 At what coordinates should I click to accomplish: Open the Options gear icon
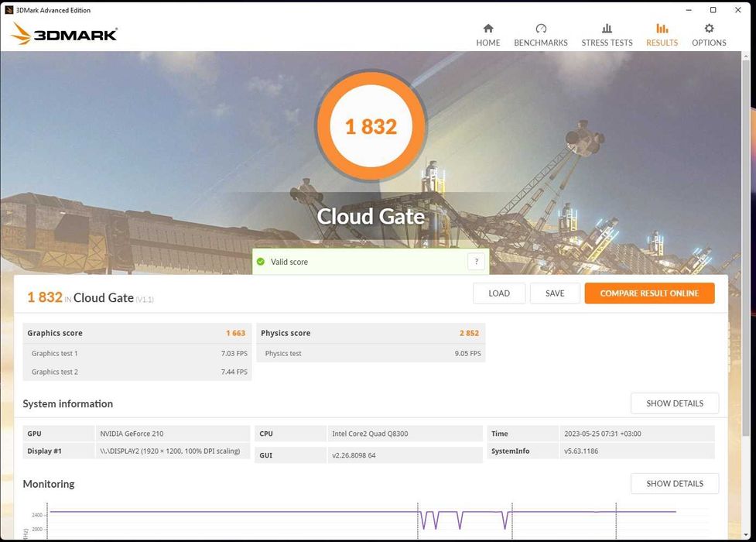[x=708, y=28]
